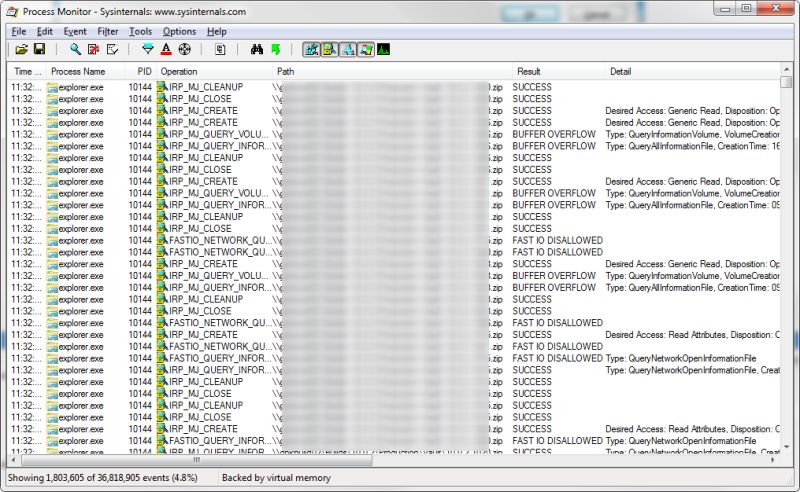Open the Options menu
Image resolution: width=800 pixels, height=492 pixels.
coord(179,32)
